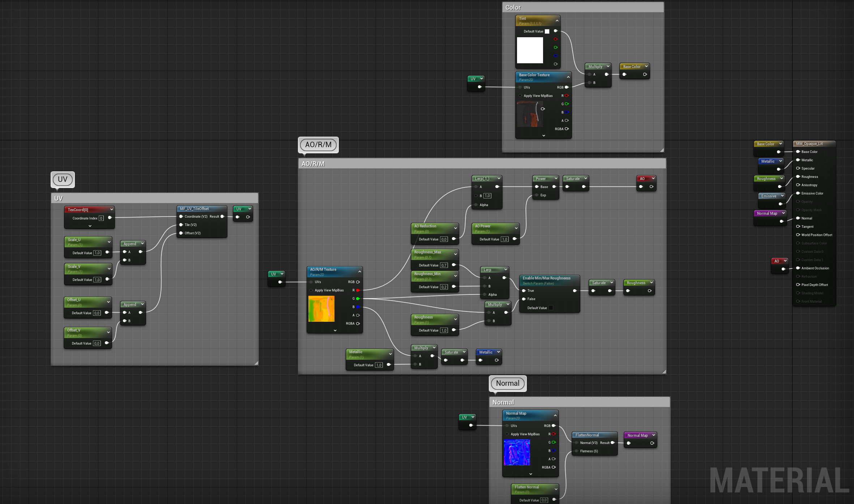Viewport: 854px width, 504px height.
Task: Click the Ambient Occlusion input pin
Action: coord(798,268)
